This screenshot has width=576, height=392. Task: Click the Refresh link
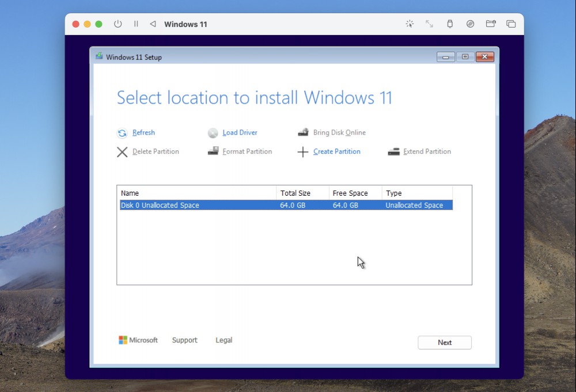[x=143, y=132]
